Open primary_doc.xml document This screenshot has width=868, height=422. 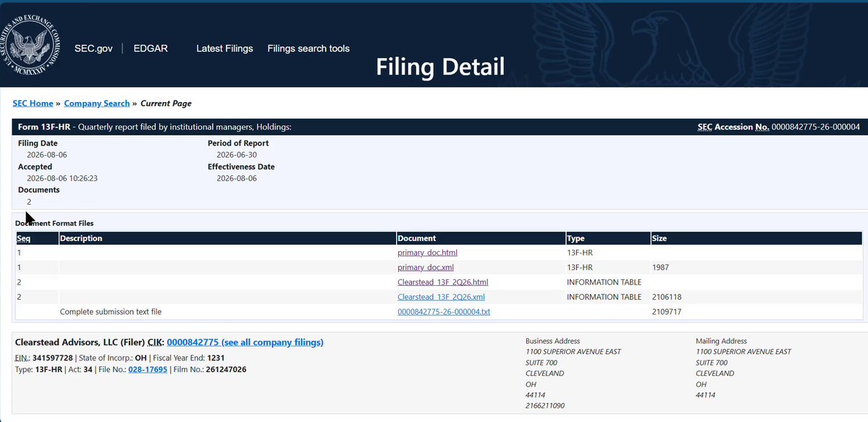coord(426,268)
